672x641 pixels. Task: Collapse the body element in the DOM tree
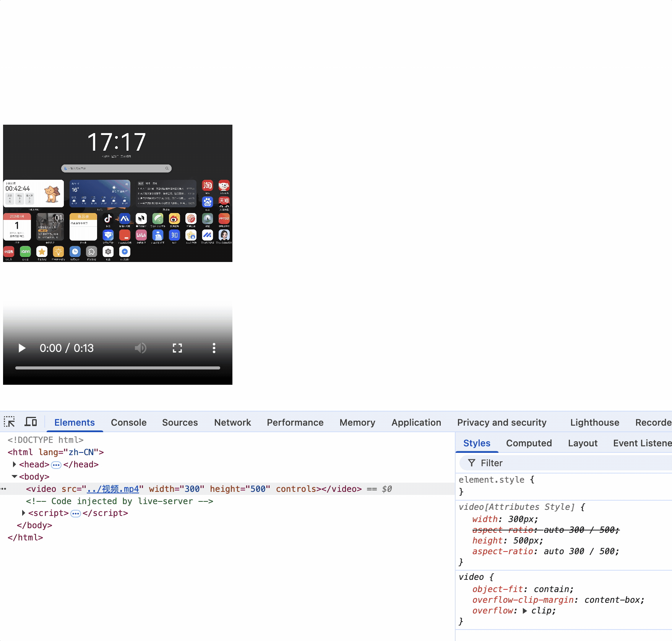(15, 477)
